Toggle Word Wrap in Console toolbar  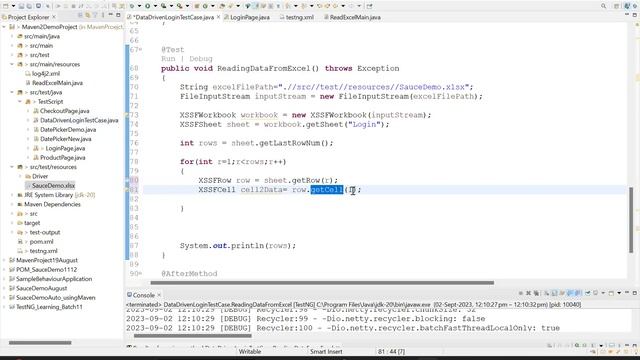pyautogui.click(x=562, y=293)
